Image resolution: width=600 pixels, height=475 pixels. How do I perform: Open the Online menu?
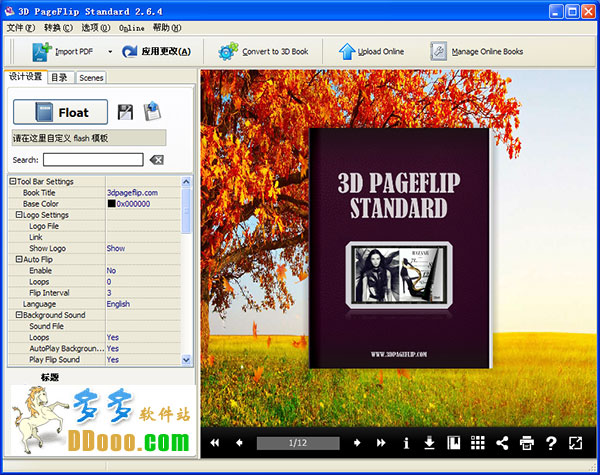pyautogui.click(x=132, y=28)
